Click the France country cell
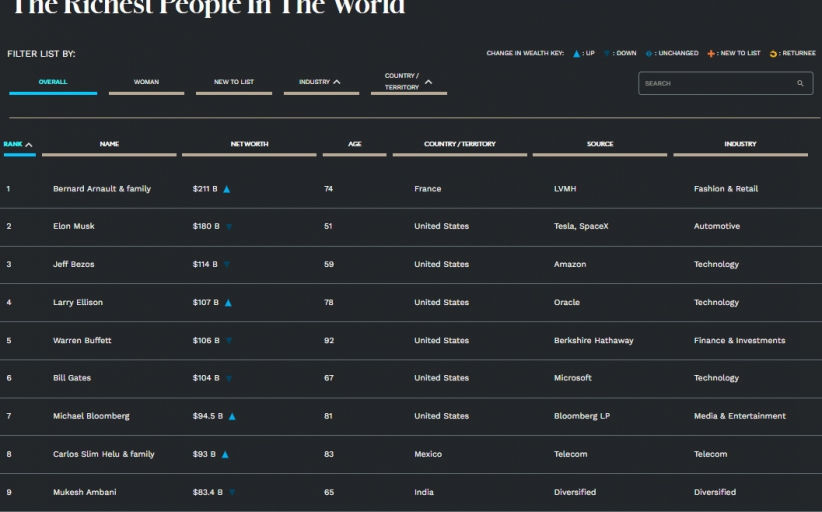Image resolution: width=822 pixels, height=512 pixels. (427, 189)
